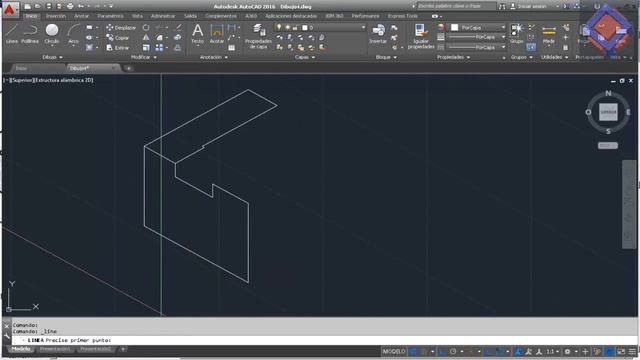This screenshot has width=640, height=360.
Task: Open the Salida ribbon tab
Action: click(x=190, y=16)
